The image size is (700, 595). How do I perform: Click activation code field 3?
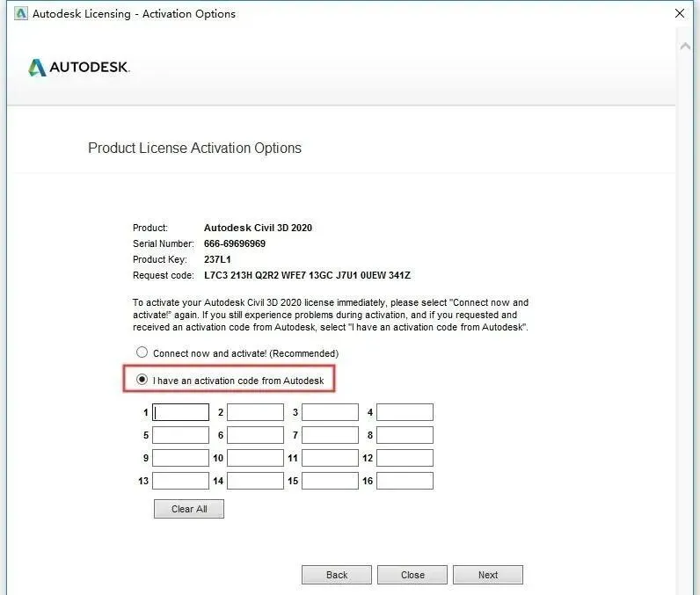point(330,412)
